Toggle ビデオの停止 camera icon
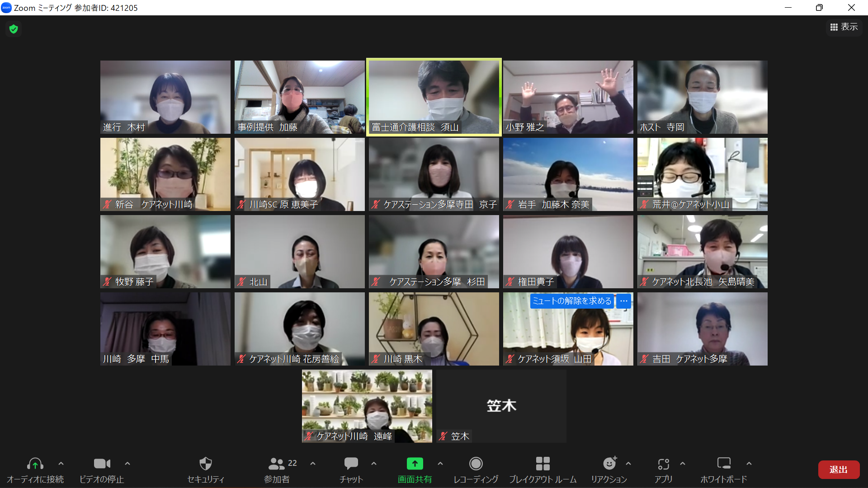 coord(102,464)
